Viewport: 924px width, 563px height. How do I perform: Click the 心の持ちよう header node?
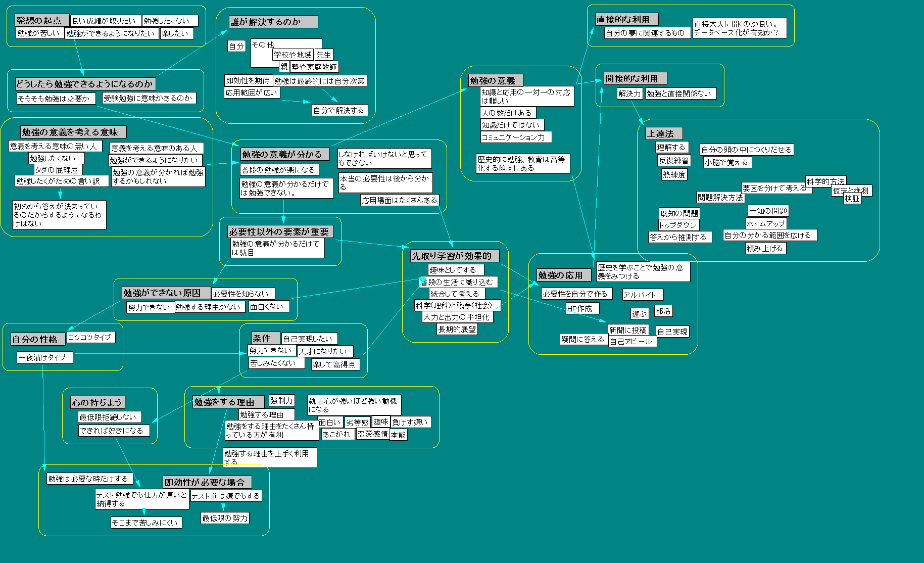point(98,402)
